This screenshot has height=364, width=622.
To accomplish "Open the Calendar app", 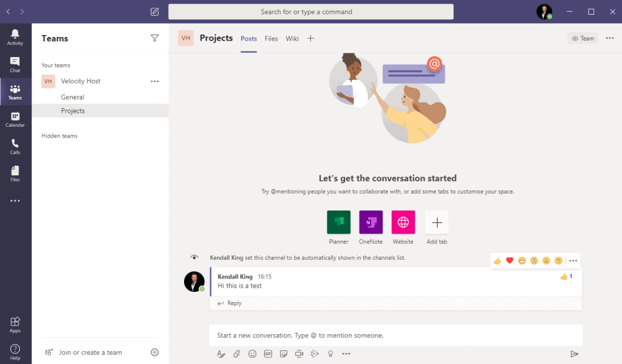I will tap(15, 120).
